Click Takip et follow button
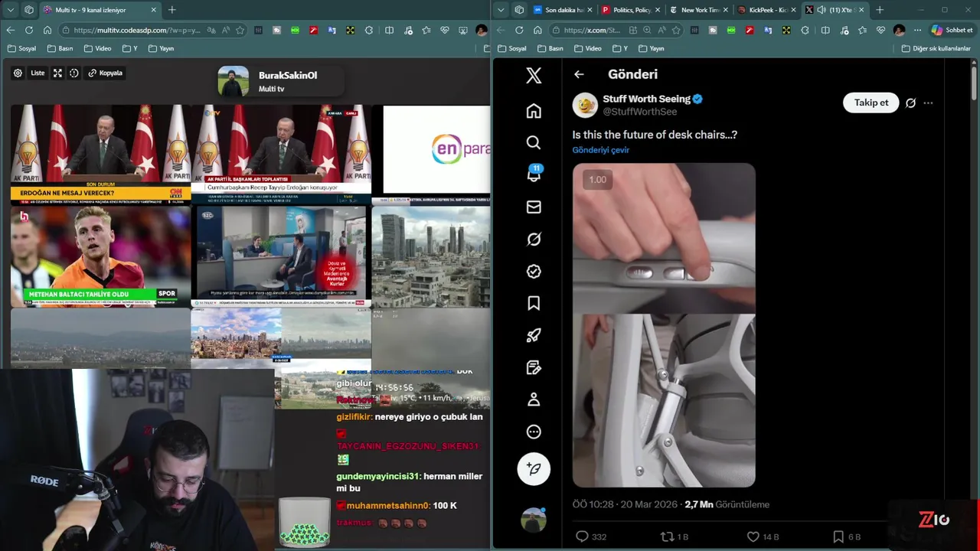Screen dimensions: 980x551 pos(871,103)
